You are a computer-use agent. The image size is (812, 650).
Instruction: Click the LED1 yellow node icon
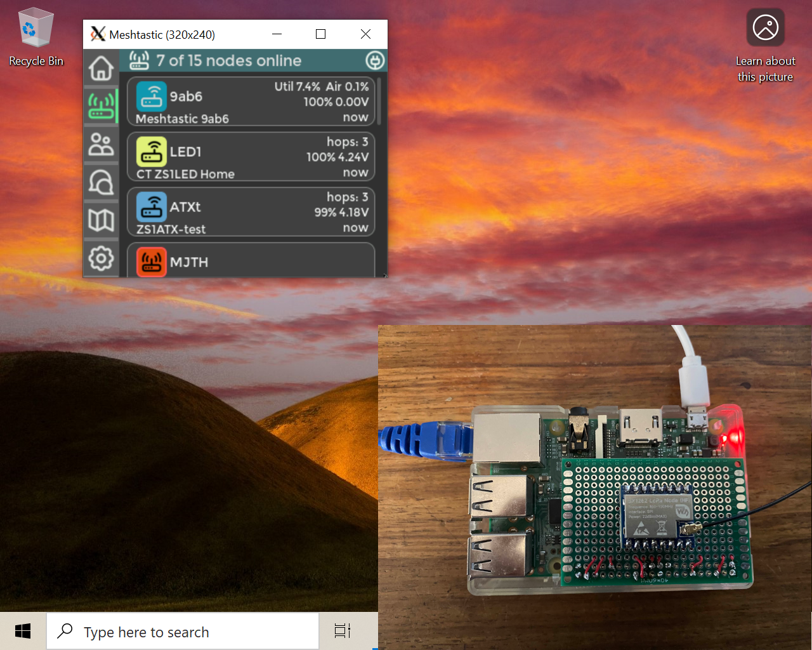[151, 152]
